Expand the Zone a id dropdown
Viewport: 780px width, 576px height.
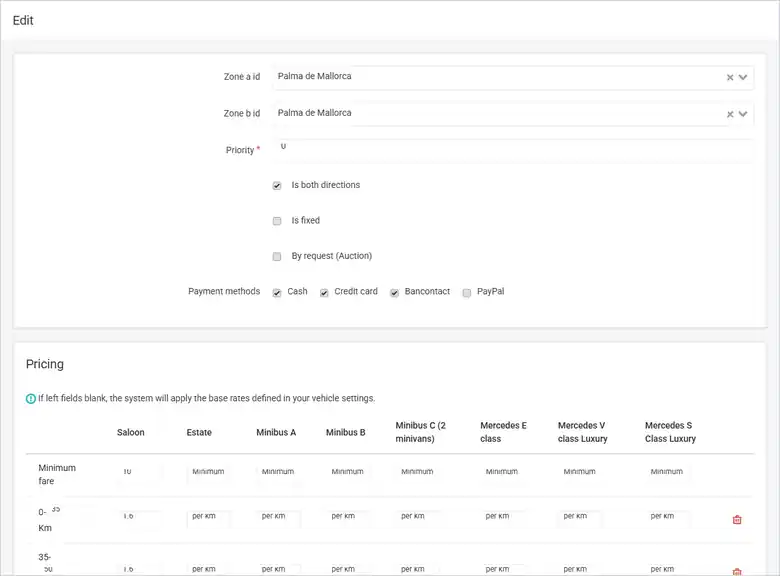[743, 77]
